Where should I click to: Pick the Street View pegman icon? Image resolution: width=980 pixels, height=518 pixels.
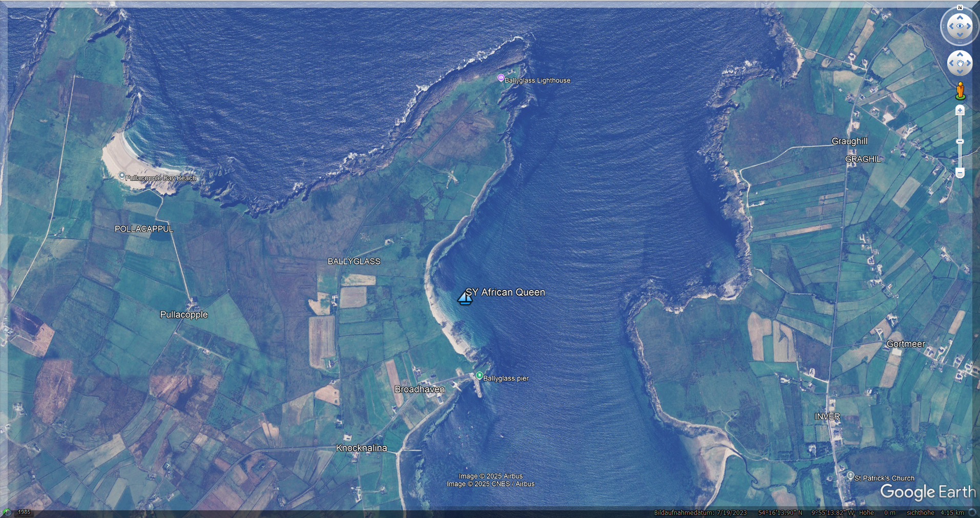click(960, 91)
